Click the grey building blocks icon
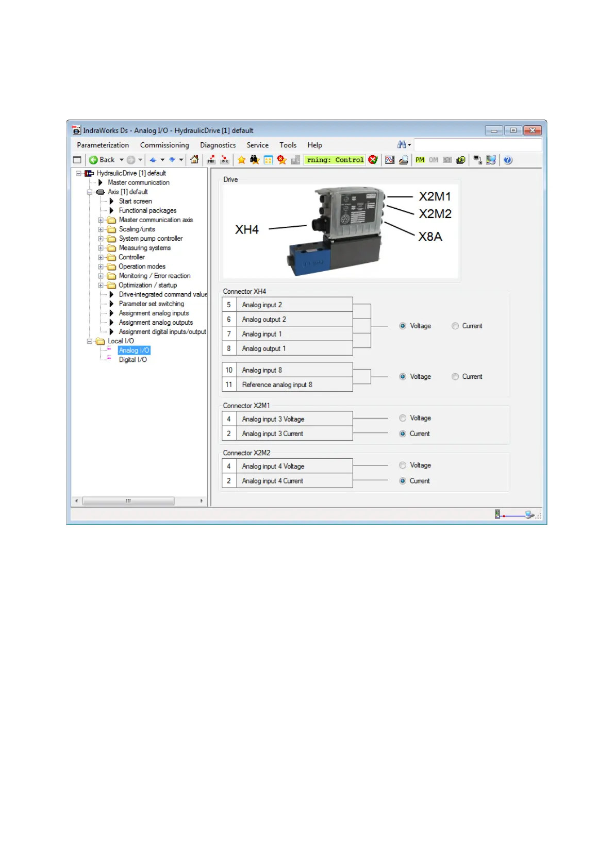Screen dimensions: 614x868 point(295,160)
